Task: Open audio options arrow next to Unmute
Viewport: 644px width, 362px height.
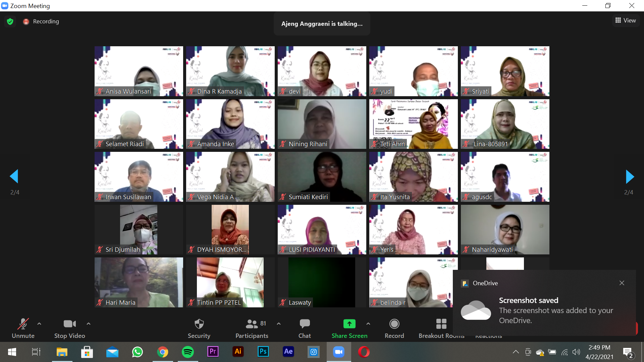Action: (39, 324)
